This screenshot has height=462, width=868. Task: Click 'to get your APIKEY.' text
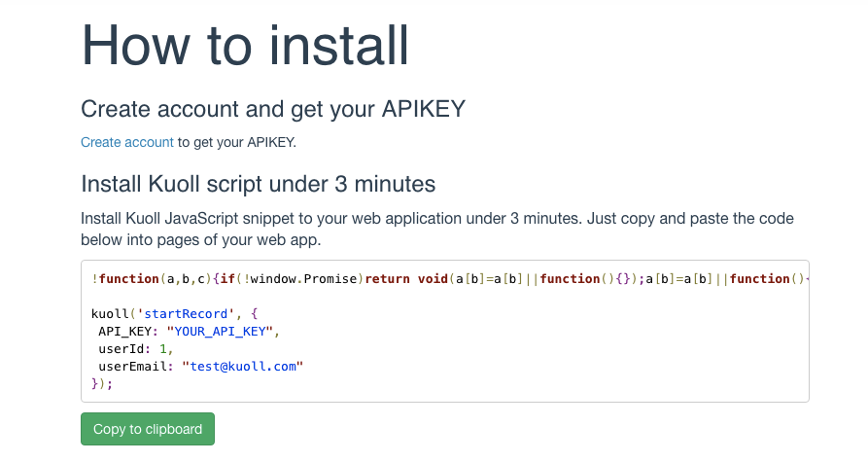237,142
